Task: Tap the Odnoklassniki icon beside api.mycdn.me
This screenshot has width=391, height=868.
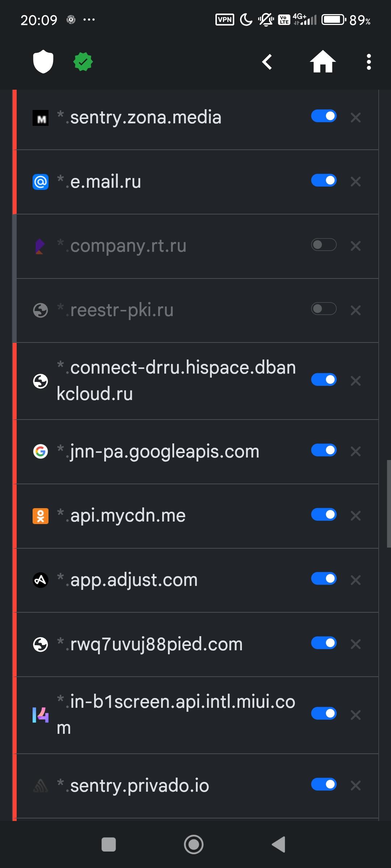Action: [41, 516]
